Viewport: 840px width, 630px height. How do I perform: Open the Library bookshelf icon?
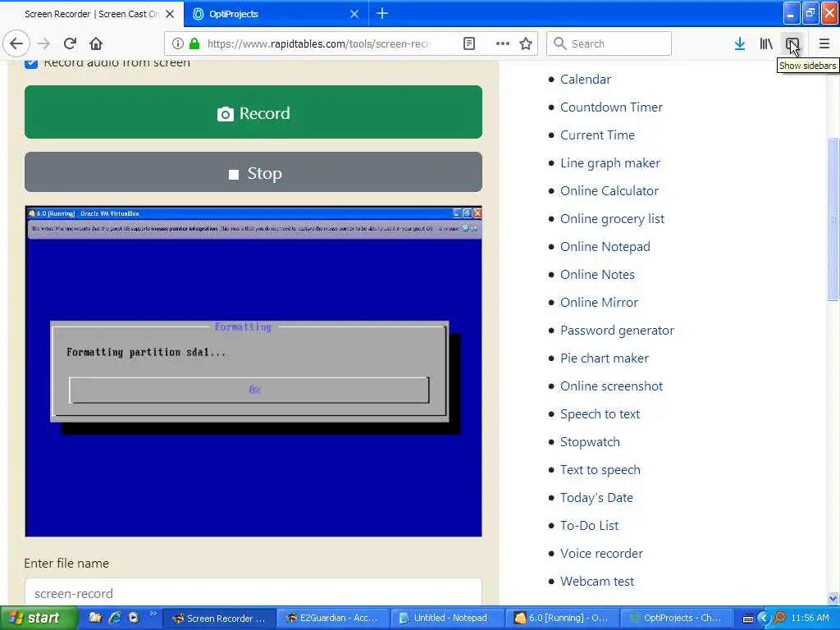[x=766, y=43]
